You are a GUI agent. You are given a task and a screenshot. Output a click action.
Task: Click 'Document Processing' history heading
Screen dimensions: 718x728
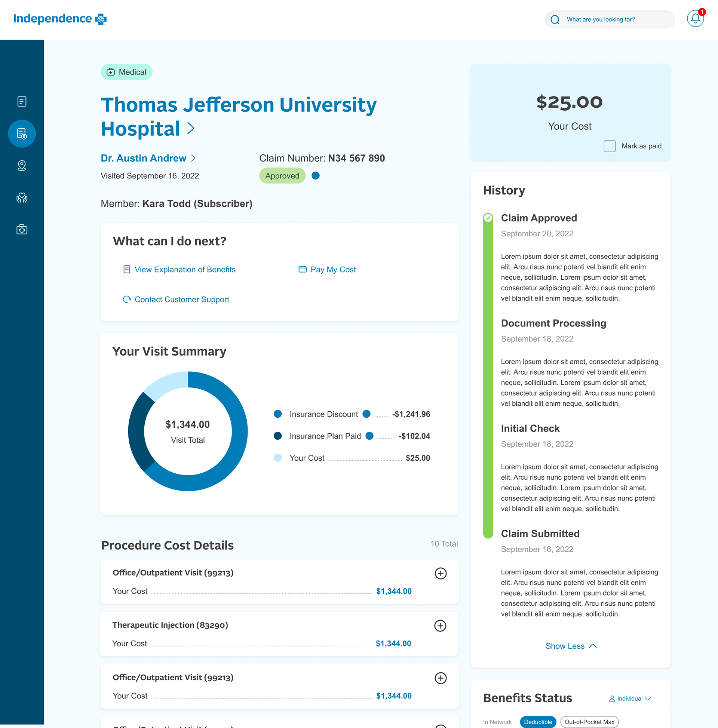coord(553,323)
